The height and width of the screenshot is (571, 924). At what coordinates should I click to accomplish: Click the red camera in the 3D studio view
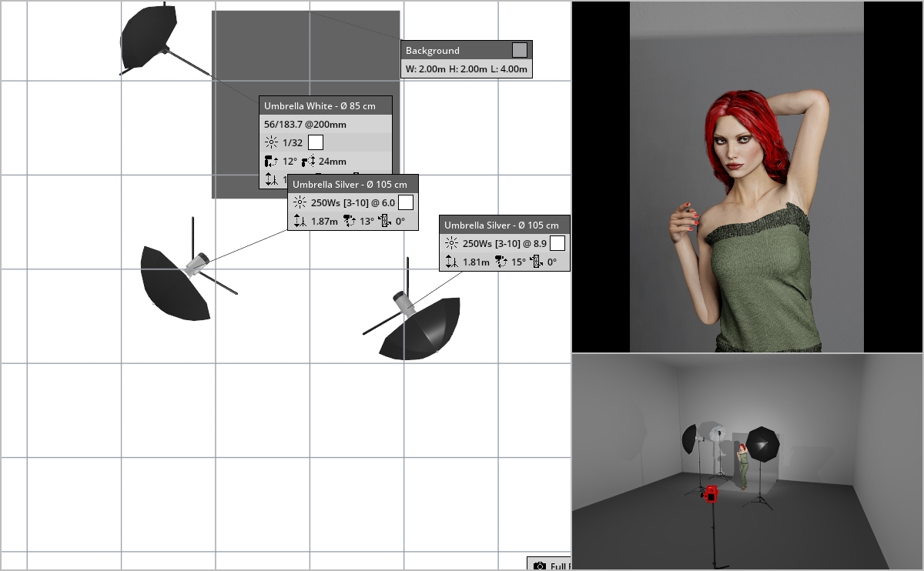tap(711, 493)
